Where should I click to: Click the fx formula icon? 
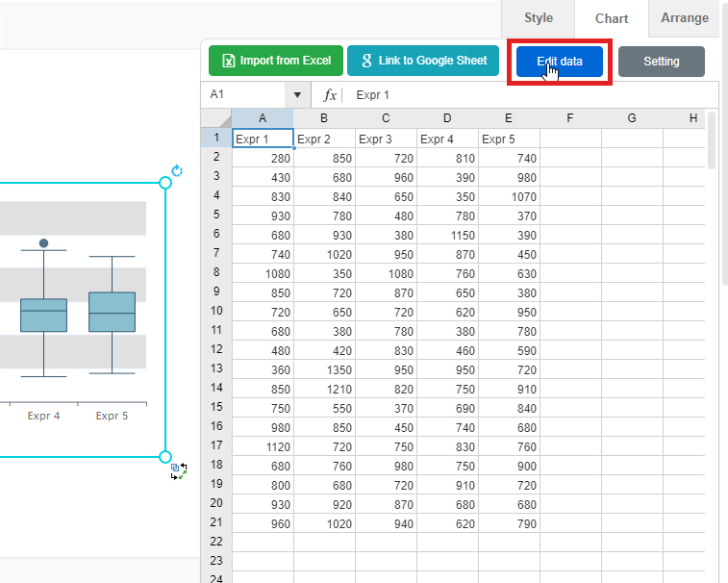click(x=330, y=94)
